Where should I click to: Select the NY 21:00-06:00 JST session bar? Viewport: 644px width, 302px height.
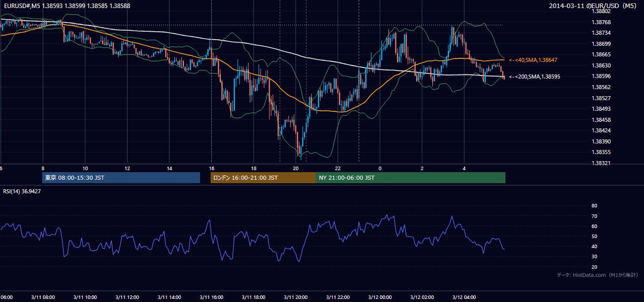[x=411, y=178]
